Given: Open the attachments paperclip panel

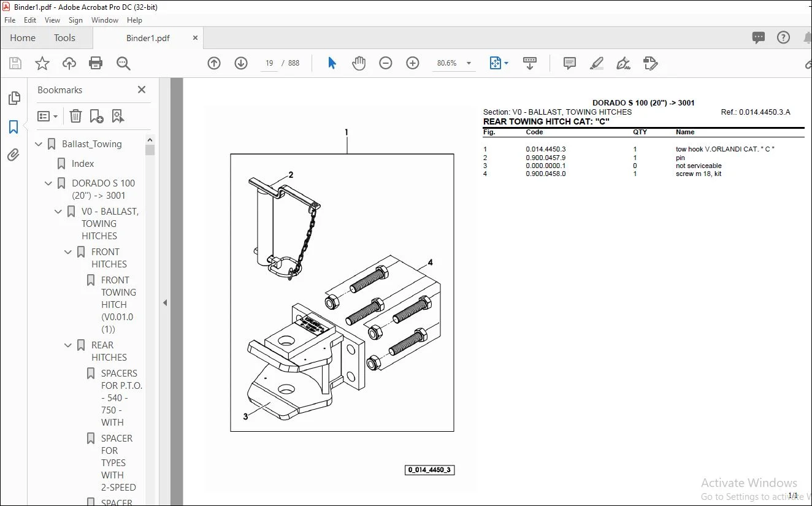Looking at the screenshot, I should coord(13,155).
